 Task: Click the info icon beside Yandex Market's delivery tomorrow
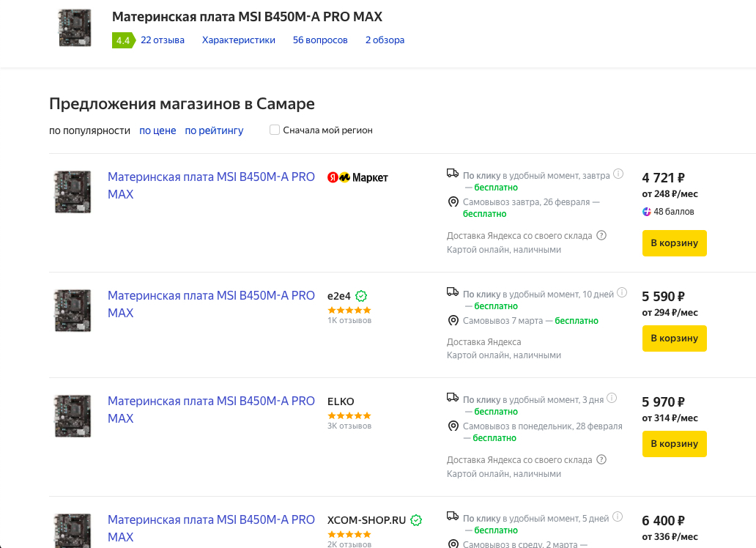618,174
